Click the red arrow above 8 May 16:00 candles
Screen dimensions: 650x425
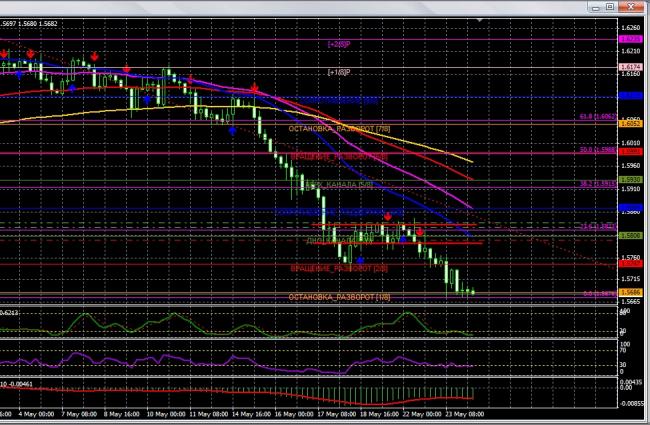coord(126,68)
